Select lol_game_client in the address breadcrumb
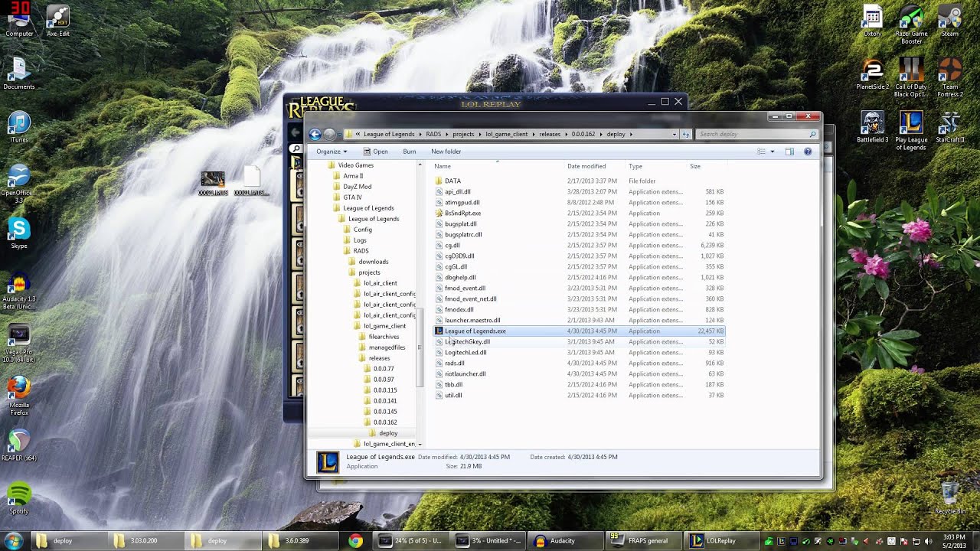Image resolution: width=980 pixels, height=551 pixels. (x=506, y=134)
